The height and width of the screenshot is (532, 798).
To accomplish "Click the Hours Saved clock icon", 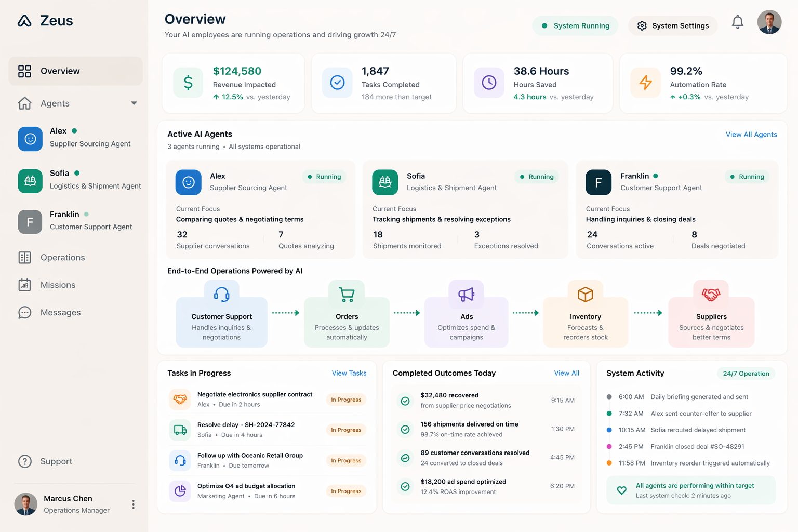I will [x=489, y=83].
